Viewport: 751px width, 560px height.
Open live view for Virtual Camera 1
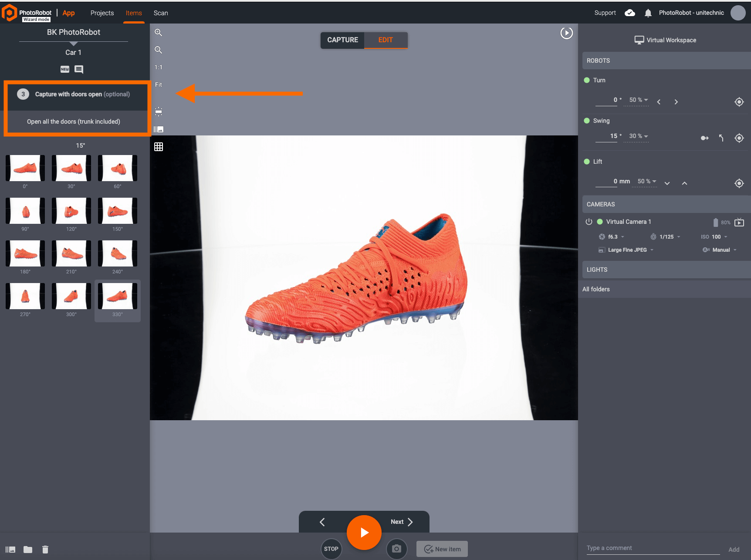pos(740,222)
